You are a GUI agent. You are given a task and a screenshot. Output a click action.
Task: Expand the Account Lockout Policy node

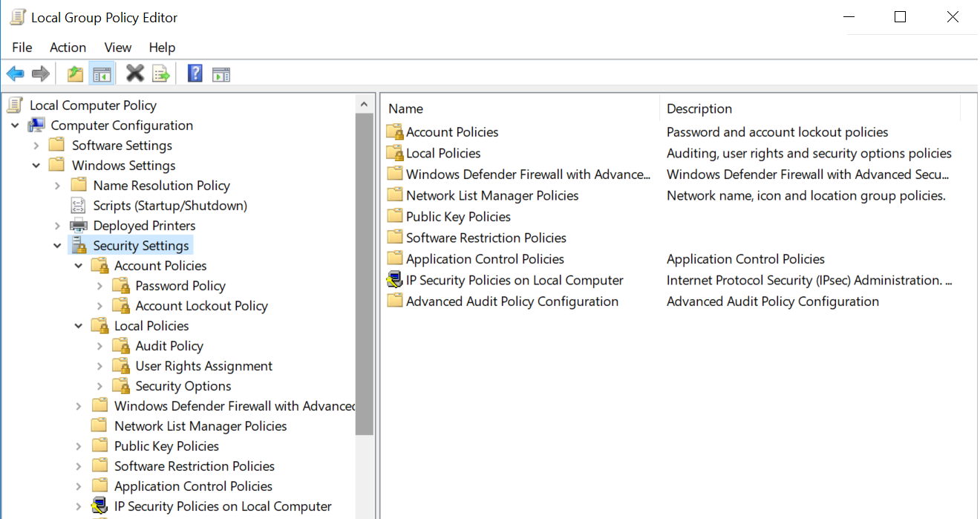click(x=99, y=306)
